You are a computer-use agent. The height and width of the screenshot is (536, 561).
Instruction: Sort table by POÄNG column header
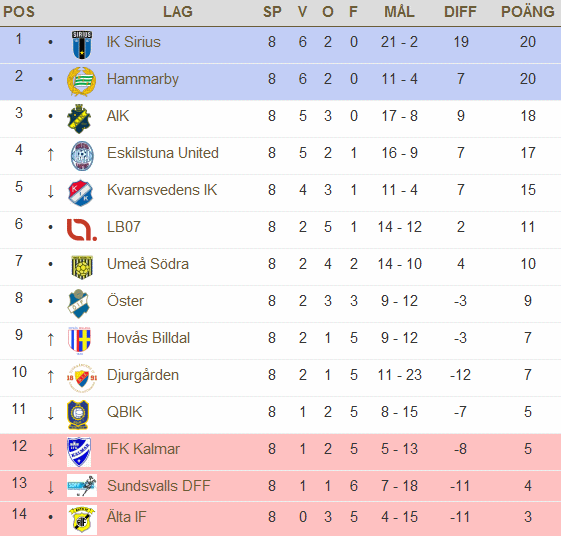(528, 12)
